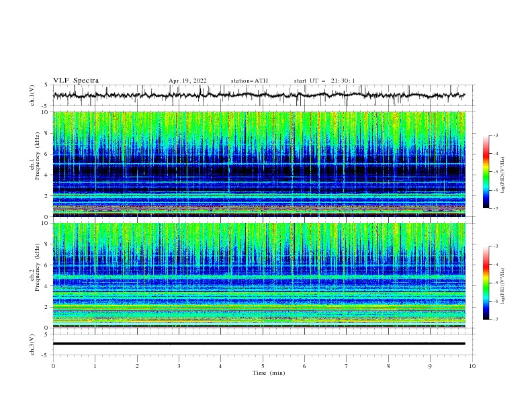Click the "Time (min)" axis title

269,373
